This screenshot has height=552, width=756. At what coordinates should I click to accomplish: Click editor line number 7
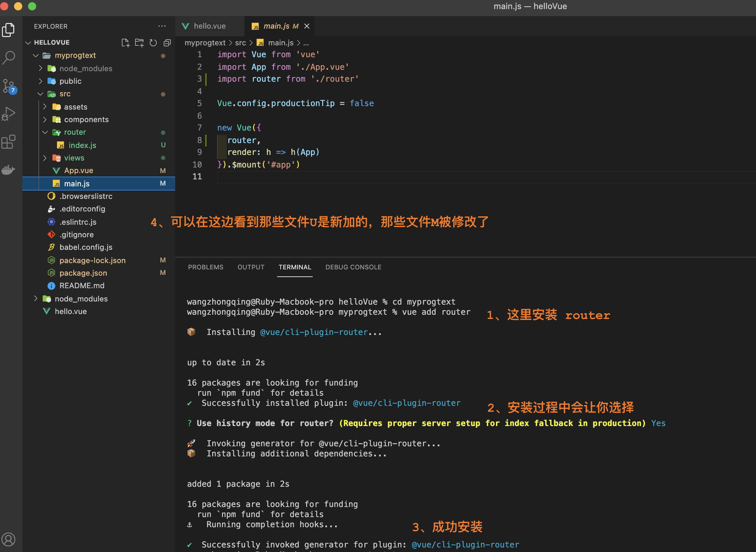(199, 128)
